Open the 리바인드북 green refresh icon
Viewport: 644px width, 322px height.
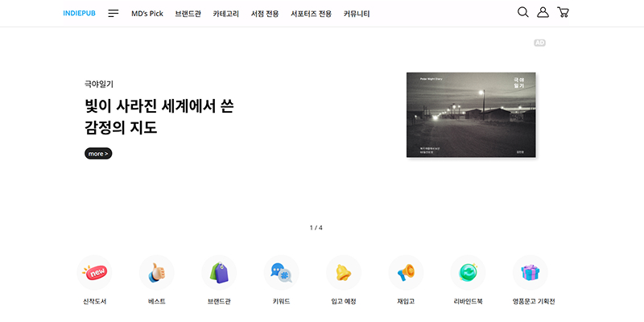(x=468, y=273)
